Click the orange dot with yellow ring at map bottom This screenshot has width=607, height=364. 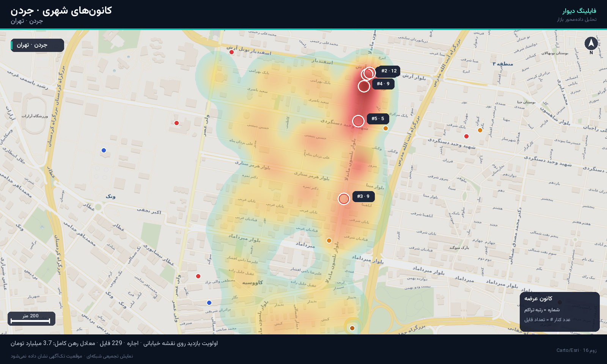[352, 328]
